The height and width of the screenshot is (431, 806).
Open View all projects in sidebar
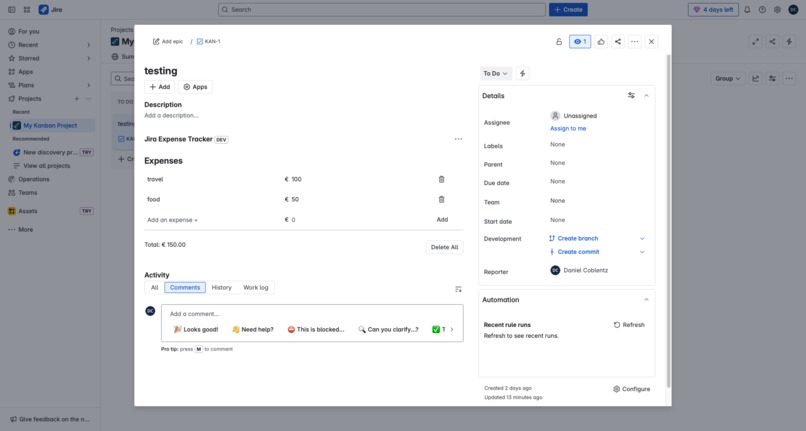click(47, 166)
